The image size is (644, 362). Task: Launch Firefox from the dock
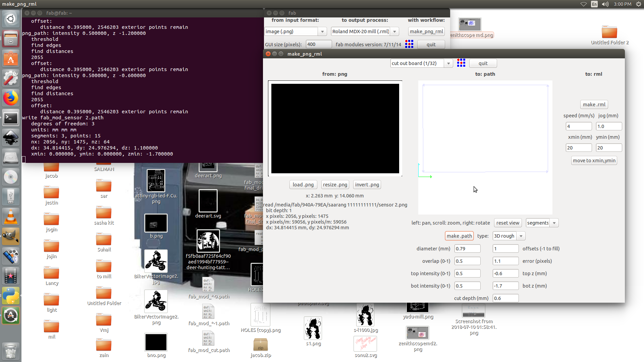[x=11, y=98]
